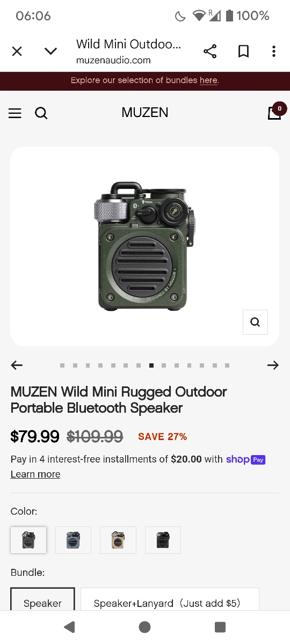290x644 pixels.
Task: Select the black speaker color option
Action: point(163,540)
